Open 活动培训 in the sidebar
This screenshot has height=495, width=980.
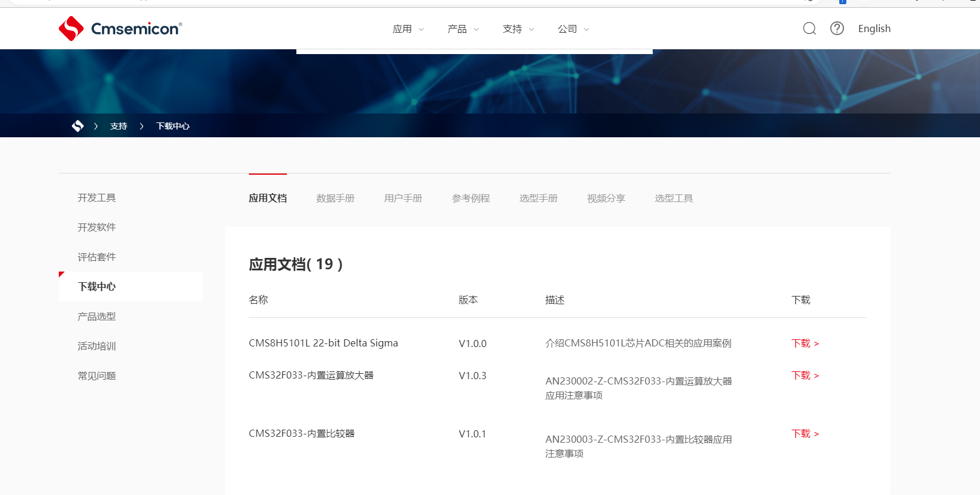pyautogui.click(x=97, y=346)
